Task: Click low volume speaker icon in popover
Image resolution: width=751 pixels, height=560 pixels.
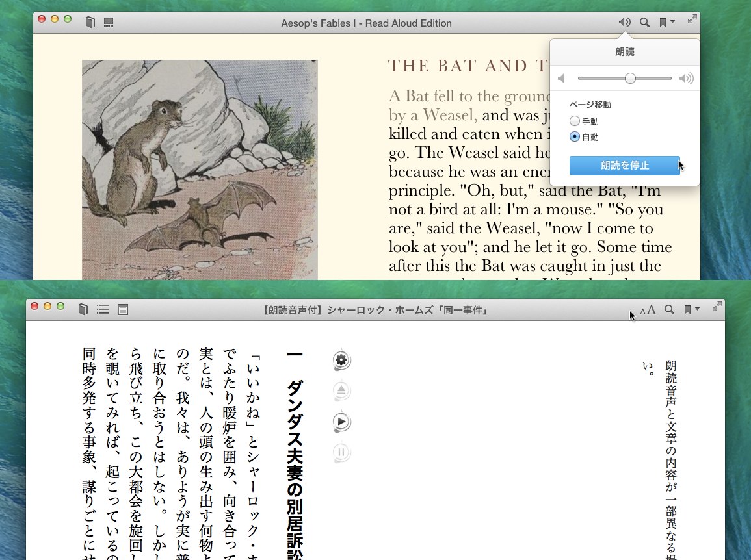Action: coord(561,78)
